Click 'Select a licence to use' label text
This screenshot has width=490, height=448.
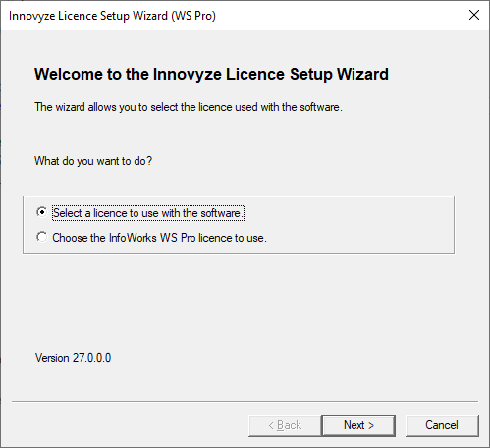(x=148, y=213)
